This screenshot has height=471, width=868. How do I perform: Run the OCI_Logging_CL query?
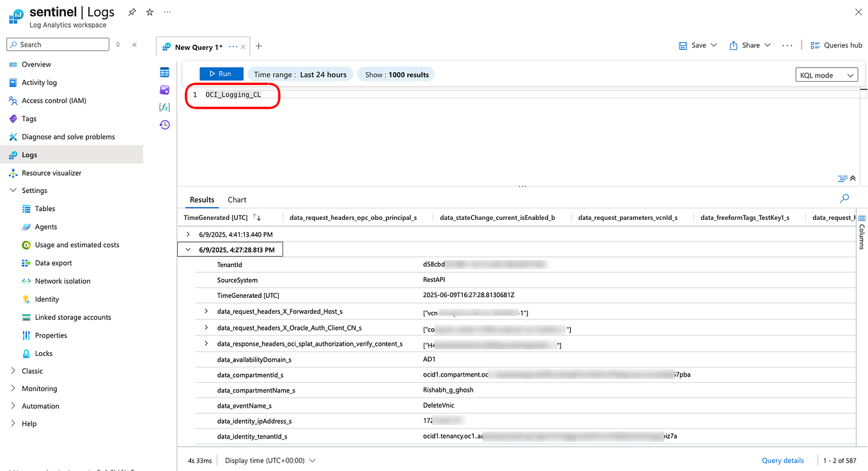[x=221, y=73]
